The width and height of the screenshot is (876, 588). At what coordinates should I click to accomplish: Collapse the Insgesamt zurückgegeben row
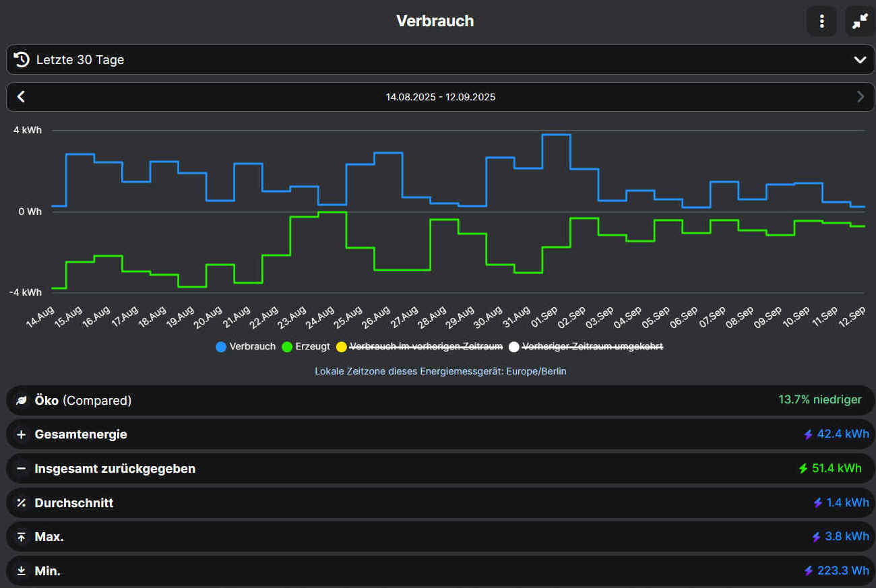coord(22,469)
